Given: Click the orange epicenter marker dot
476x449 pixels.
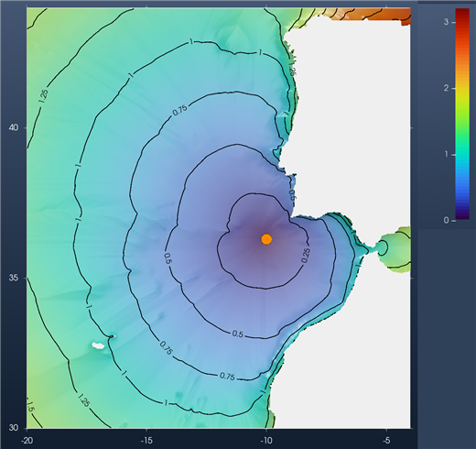Looking at the screenshot, I should [x=266, y=239].
